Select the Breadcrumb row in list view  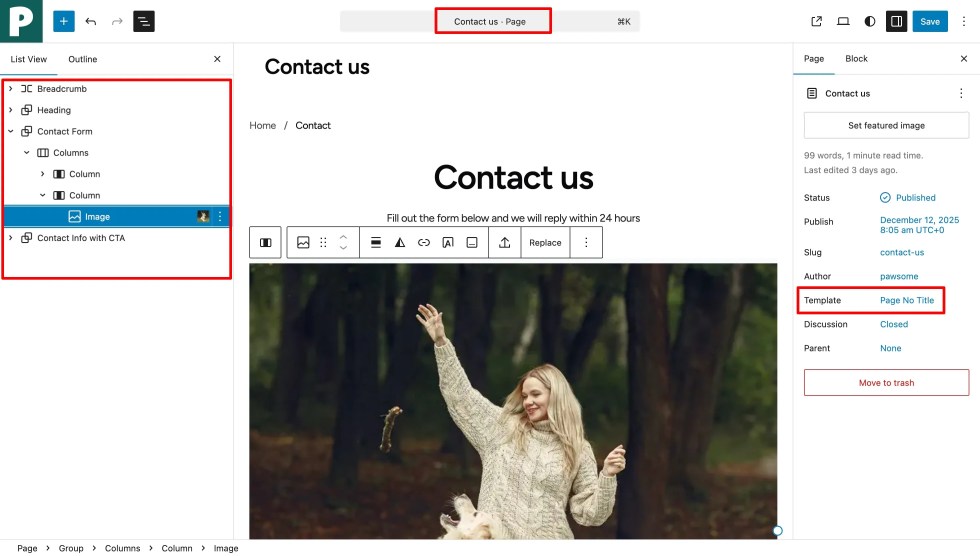pos(117,89)
